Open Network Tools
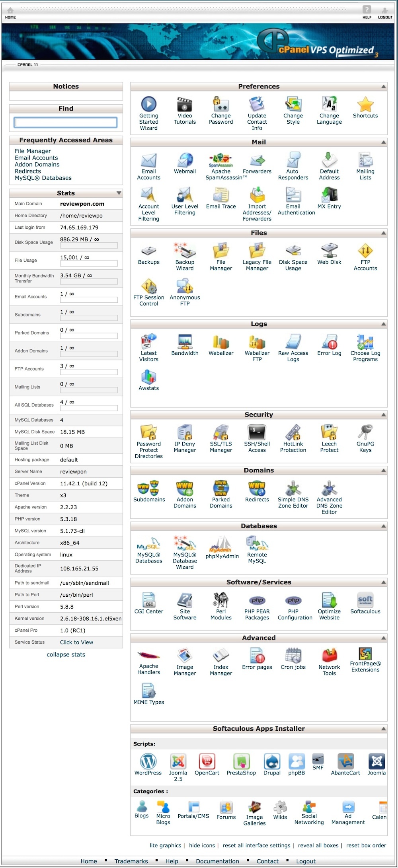 (x=330, y=656)
